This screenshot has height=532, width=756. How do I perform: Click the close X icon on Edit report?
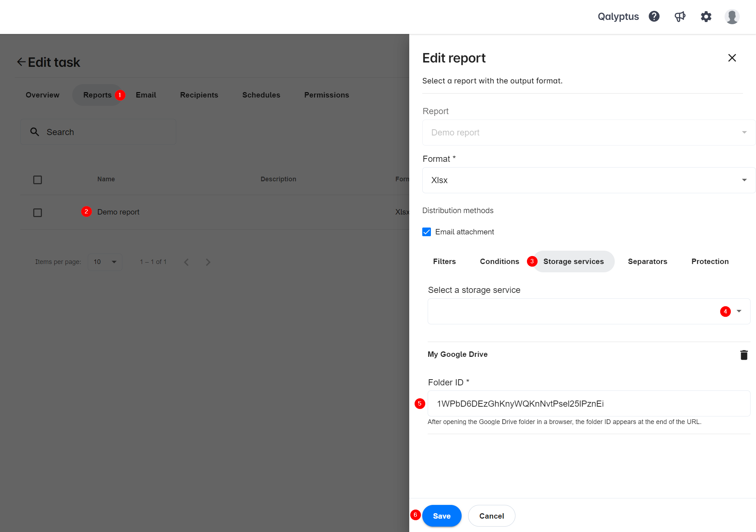click(733, 57)
